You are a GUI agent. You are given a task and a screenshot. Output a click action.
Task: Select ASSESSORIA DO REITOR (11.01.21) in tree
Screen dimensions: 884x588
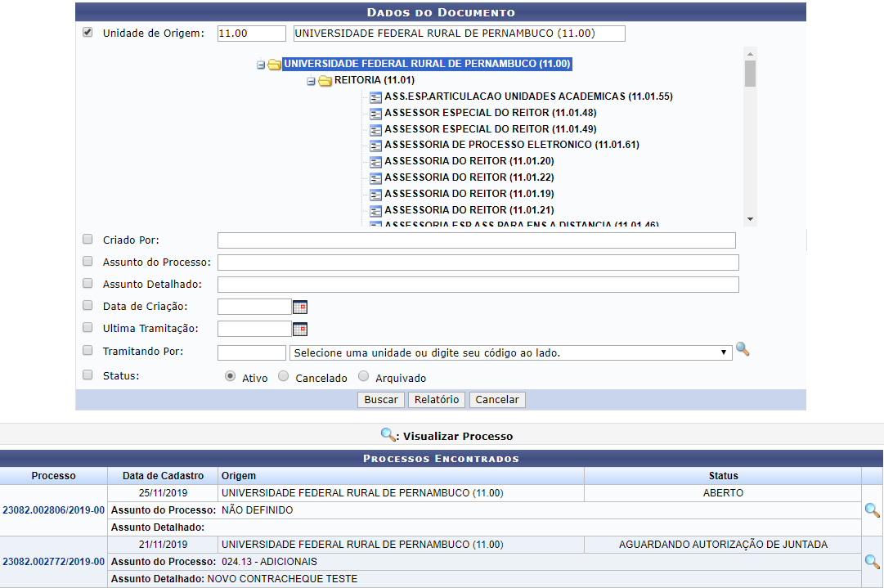pos(469,210)
